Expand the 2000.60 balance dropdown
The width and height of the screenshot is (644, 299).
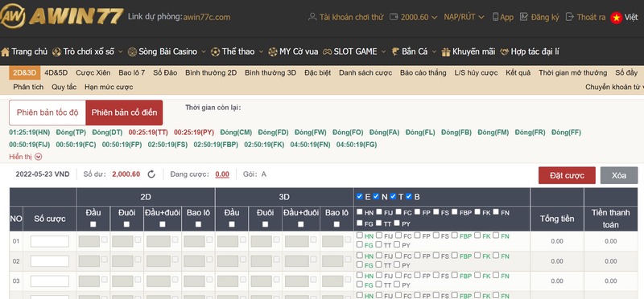point(434,18)
